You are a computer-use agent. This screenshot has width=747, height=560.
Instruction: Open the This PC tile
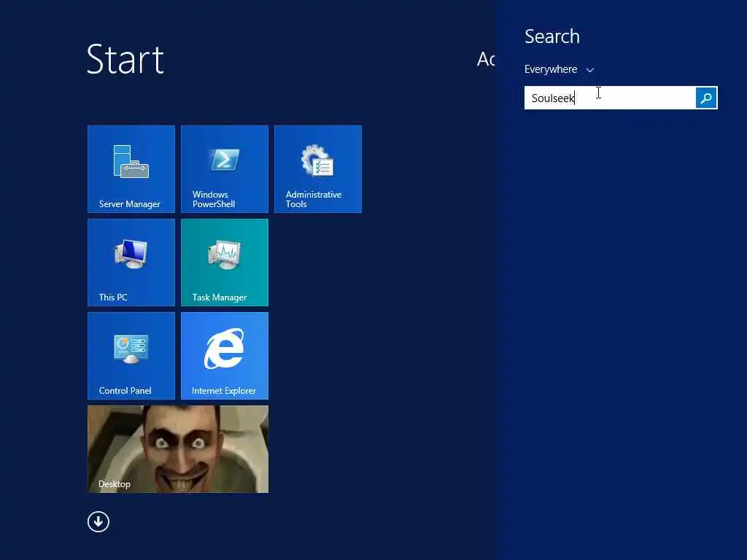pos(131,262)
